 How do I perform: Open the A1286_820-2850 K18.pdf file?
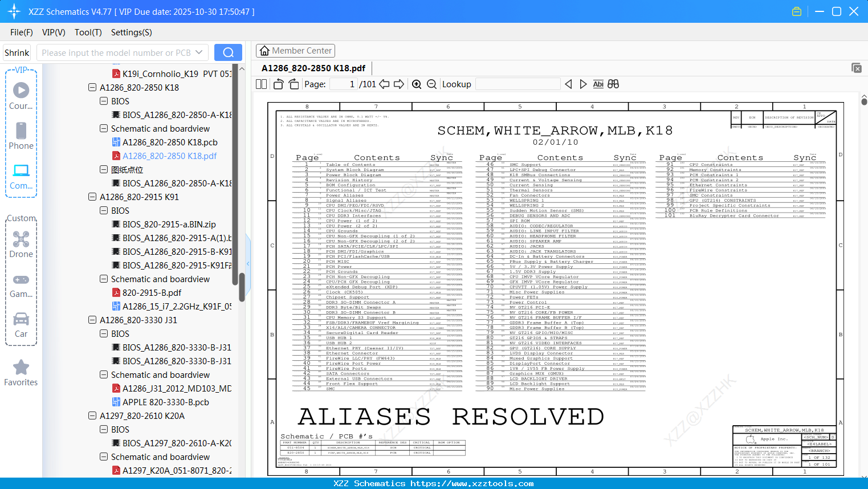point(164,156)
